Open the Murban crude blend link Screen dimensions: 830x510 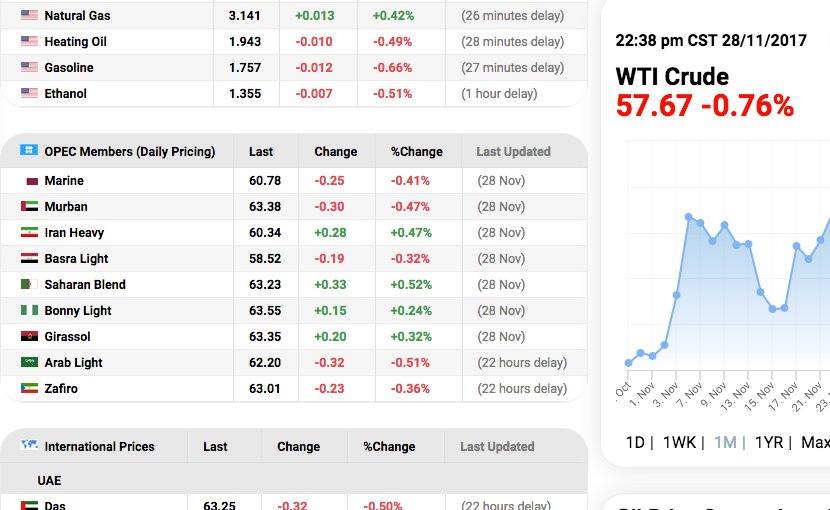point(66,207)
